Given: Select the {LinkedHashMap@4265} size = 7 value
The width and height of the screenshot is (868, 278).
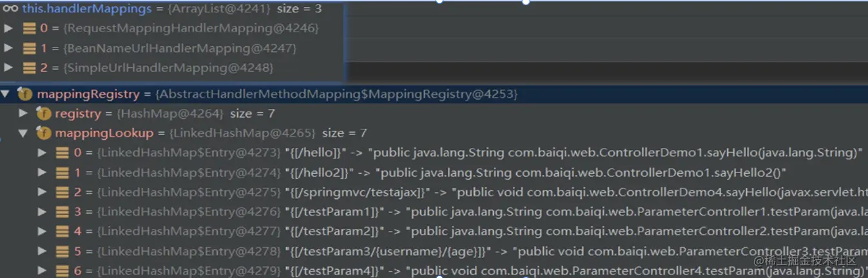Looking at the screenshot, I should point(267,133).
